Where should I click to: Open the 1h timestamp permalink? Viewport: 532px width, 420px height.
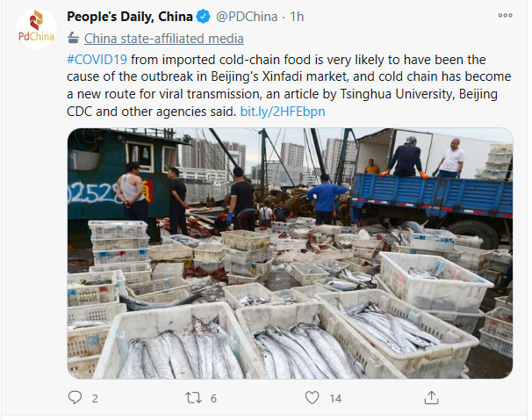click(x=297, y=17)
